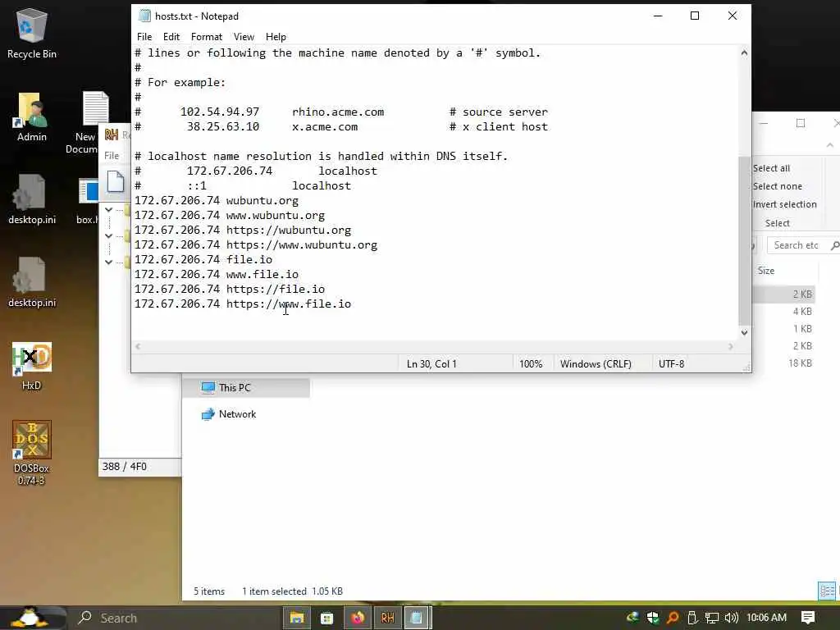This screenshot has height=630, width=840.
Task: Maximize the Explorer window behind Notepad
Action: tap(801, 123)
